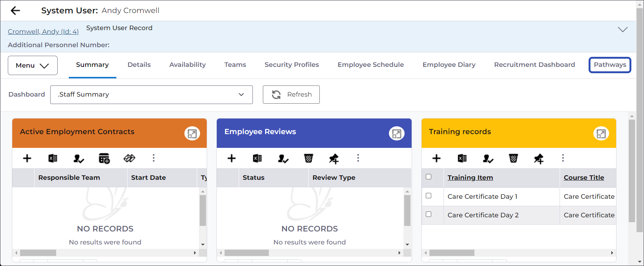Pop out Employee Reviews widget
Screen dimensions: 644x266
tap(397, 133)
